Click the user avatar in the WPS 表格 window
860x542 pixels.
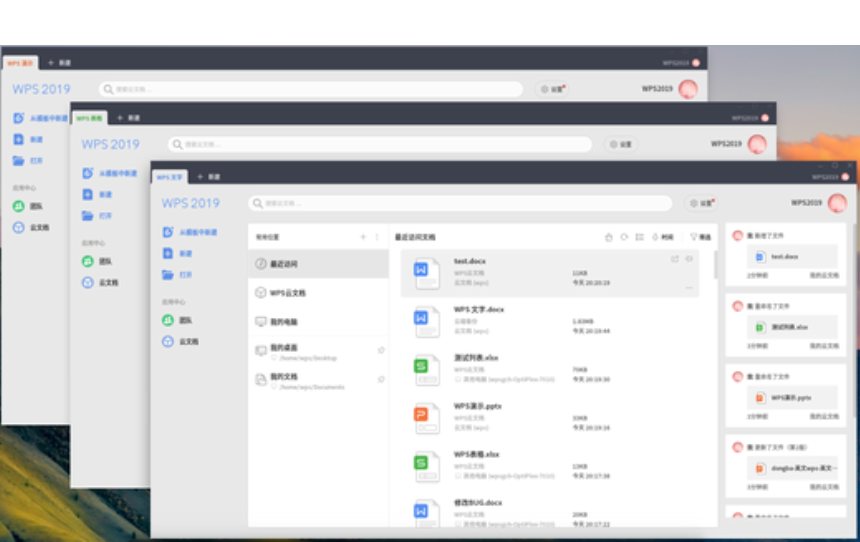[757, 144]
